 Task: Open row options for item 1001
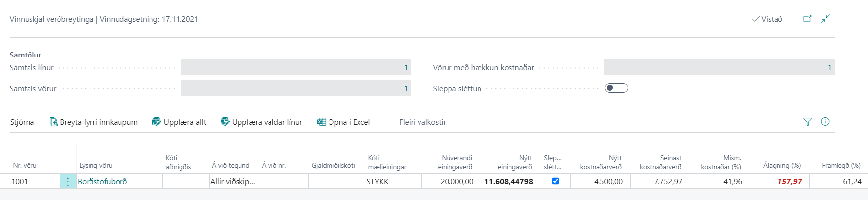click(x=68, y=182)
